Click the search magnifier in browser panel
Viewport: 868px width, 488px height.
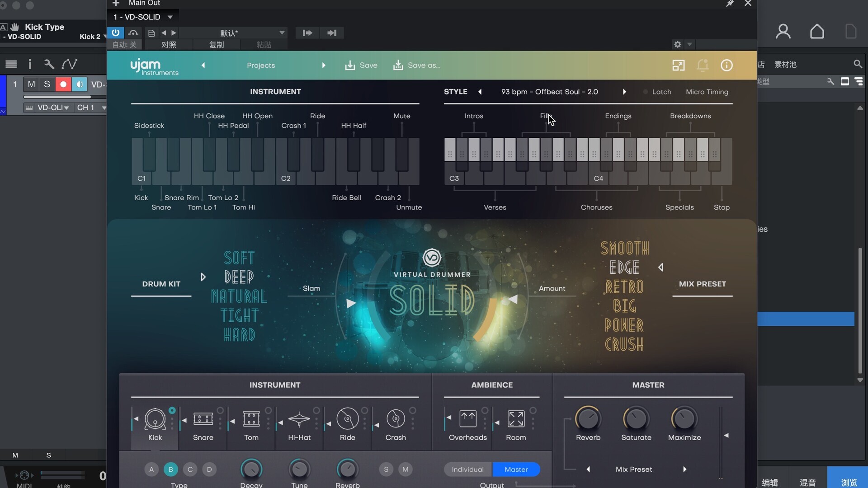858,64
